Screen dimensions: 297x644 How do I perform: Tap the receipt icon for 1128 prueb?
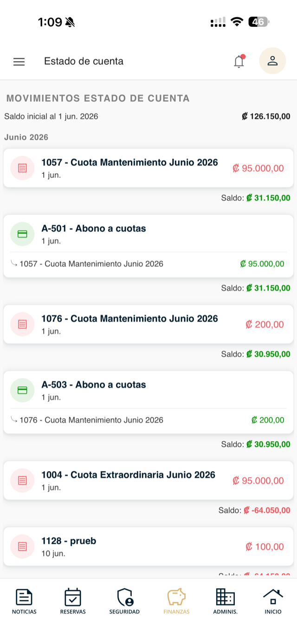[22, 546]
